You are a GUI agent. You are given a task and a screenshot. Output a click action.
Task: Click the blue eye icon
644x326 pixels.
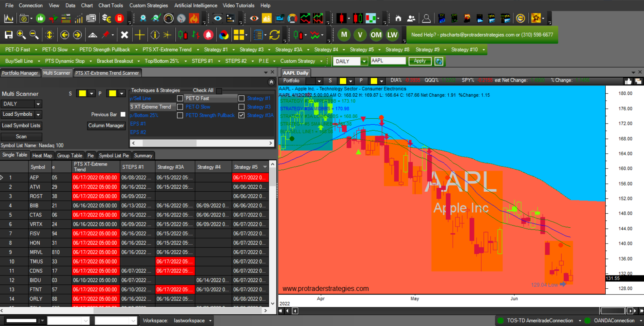(x=217, y=18)
